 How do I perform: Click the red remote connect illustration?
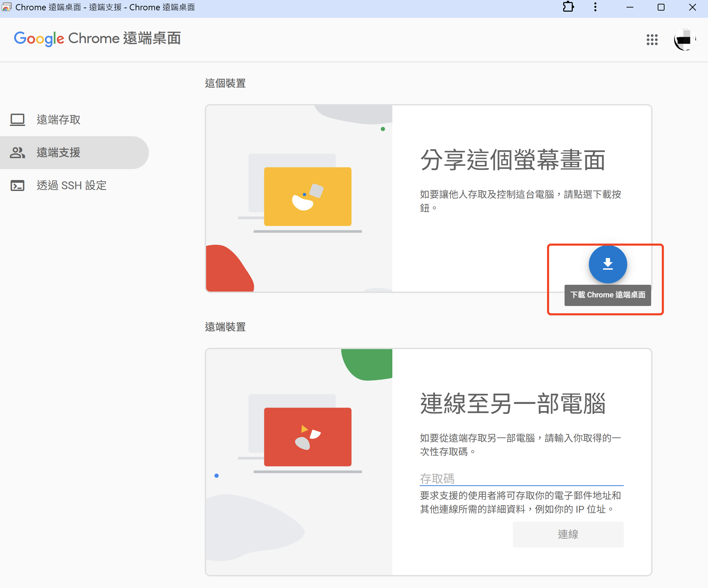(307, 437)
